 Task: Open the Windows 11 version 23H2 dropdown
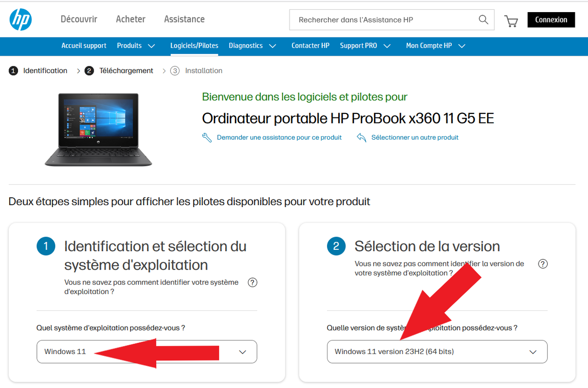pos(437,352)
